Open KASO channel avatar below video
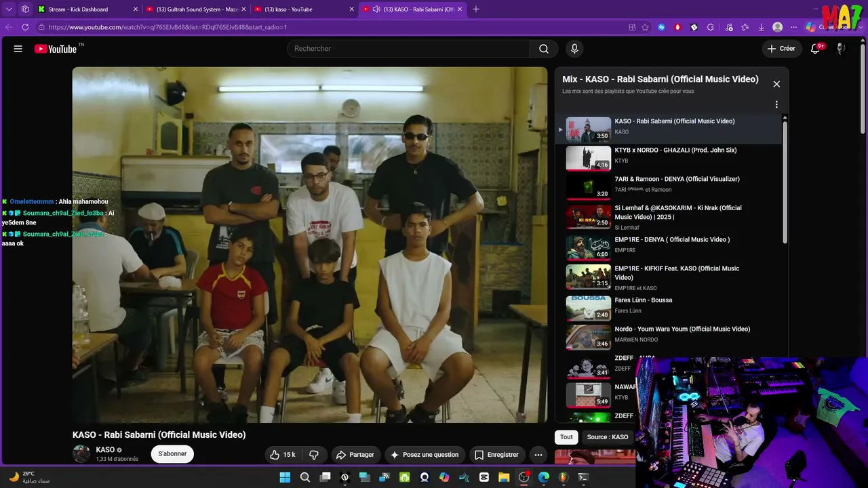 click(x=81, y=454)
